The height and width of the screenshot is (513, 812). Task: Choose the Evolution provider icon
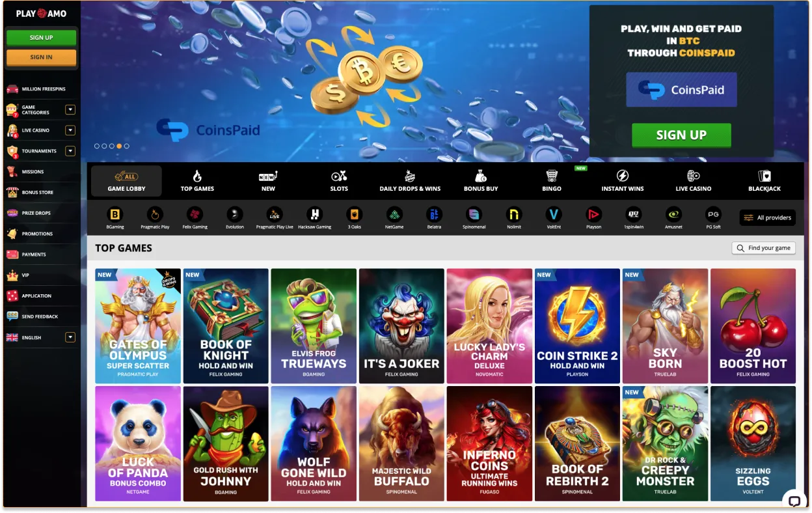pos(235,214)
